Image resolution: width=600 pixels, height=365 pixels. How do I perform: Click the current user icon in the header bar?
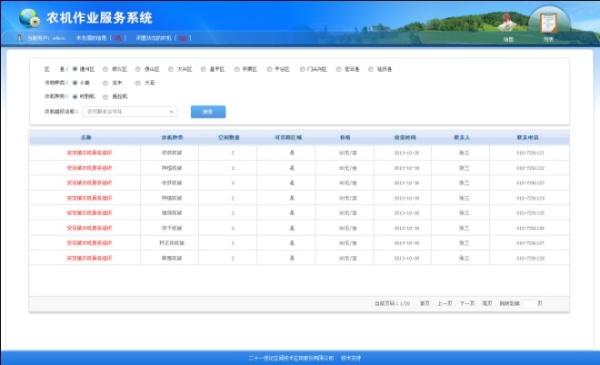[x=20, y=37]
